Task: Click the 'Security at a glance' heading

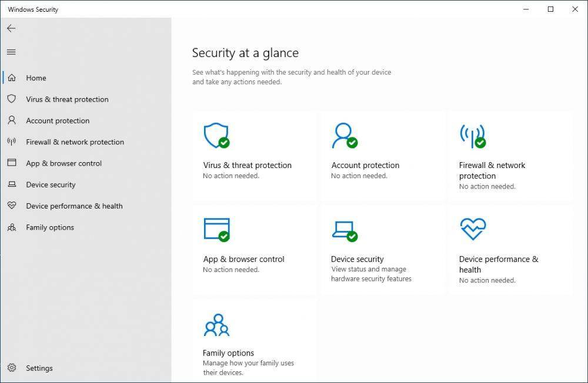Action: 245,53
